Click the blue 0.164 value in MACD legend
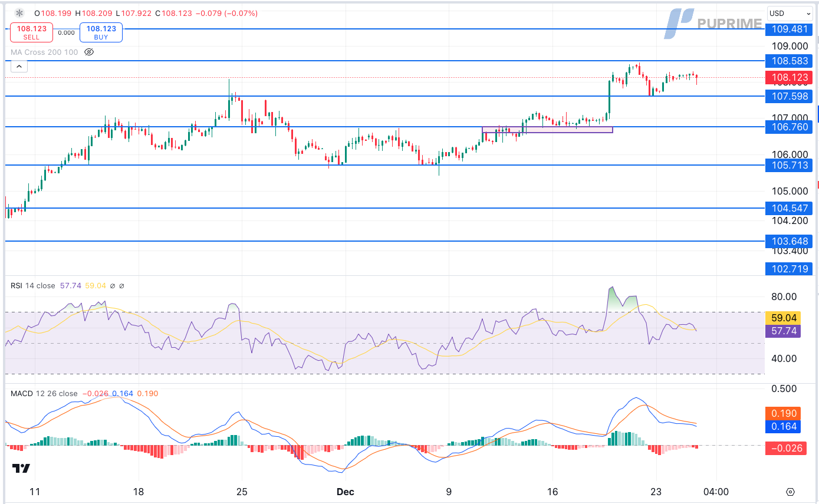Image resolution: width=819 pixels, height=504 pixels. (x=123, y=393)
